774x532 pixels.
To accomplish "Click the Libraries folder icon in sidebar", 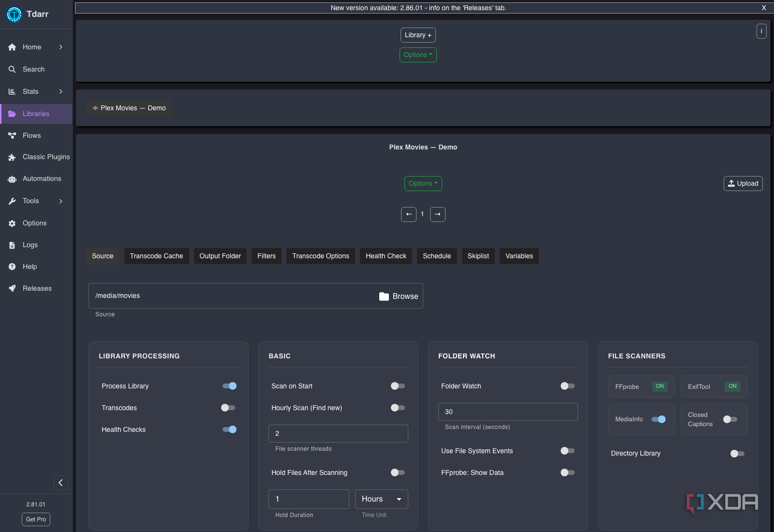I will click(12, 114).
